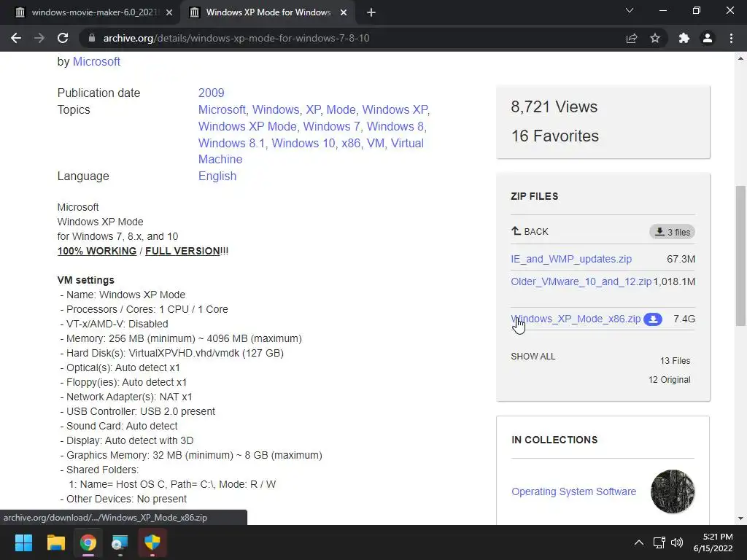Open the Windows Start menu
The image size is (747, 560).
23,542
